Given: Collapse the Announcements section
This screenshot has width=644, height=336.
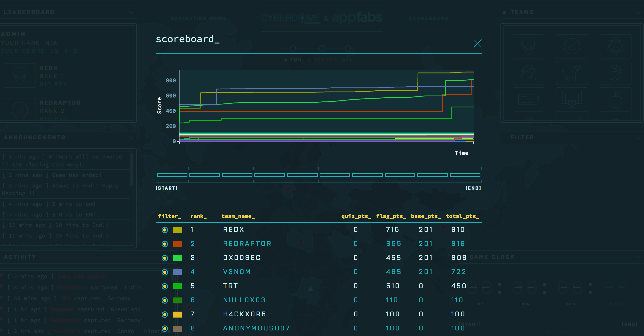Looking at the screenshot, I should coord(132,137).
